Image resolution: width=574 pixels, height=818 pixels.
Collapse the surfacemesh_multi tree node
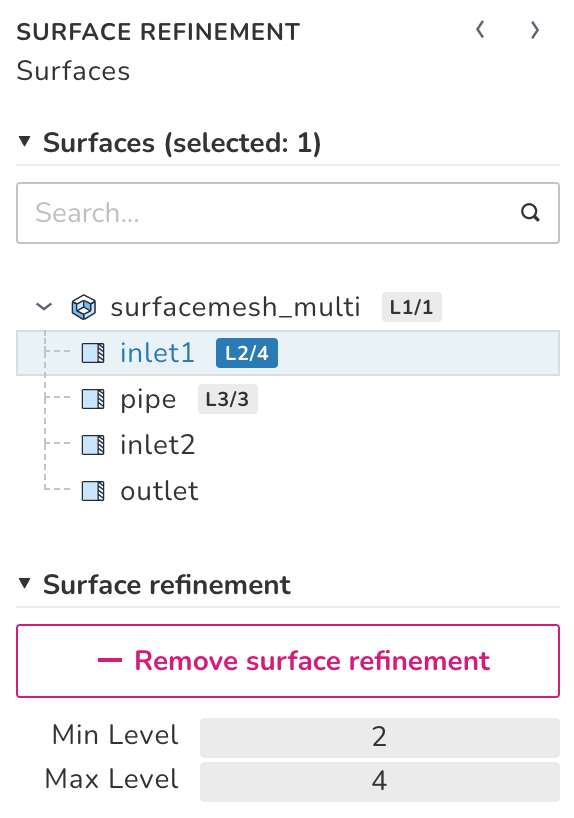(x=44, y=307)
